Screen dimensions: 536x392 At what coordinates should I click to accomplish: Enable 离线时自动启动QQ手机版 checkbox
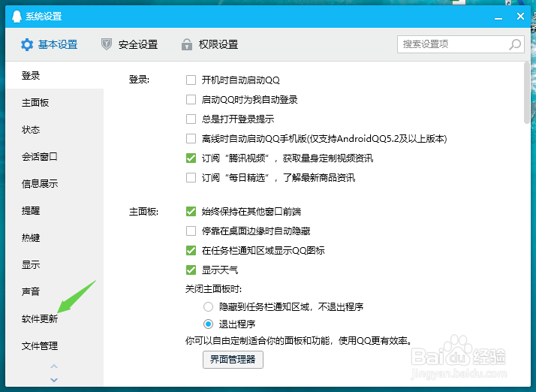(191, 138)
